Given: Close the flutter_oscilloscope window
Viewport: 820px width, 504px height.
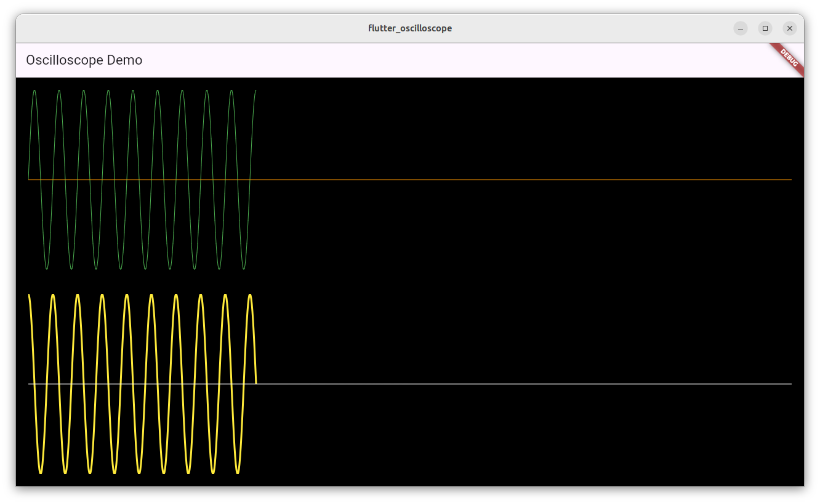Looking at the screenshot, I should tap(790, 28).
